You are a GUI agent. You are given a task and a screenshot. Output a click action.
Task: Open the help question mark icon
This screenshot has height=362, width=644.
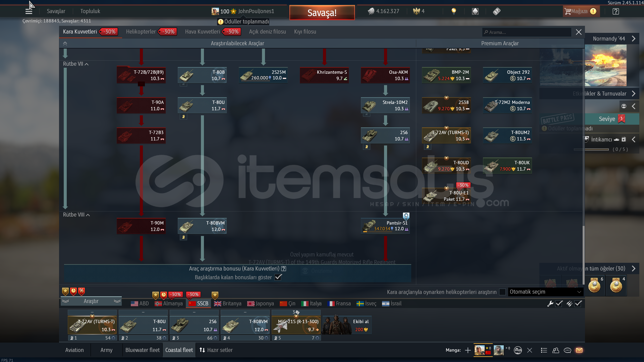(616, 11)
